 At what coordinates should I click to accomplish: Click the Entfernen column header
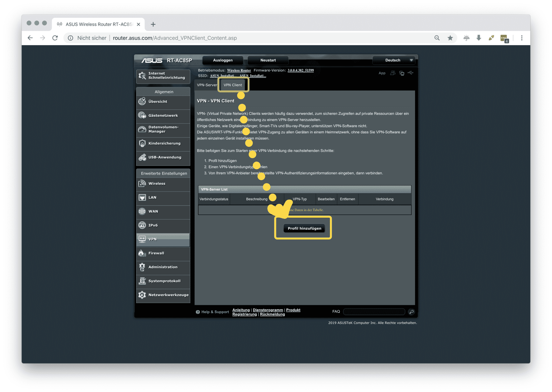coord(347,199)
